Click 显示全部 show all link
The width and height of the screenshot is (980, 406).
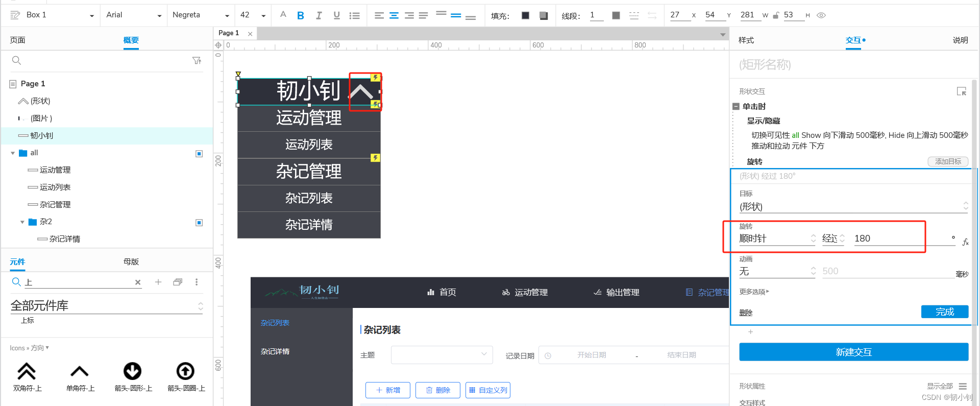pos(940,386)
